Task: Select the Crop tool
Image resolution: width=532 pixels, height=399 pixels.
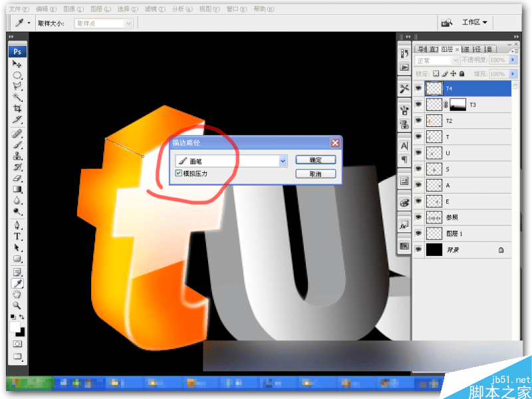Action: 17,108
